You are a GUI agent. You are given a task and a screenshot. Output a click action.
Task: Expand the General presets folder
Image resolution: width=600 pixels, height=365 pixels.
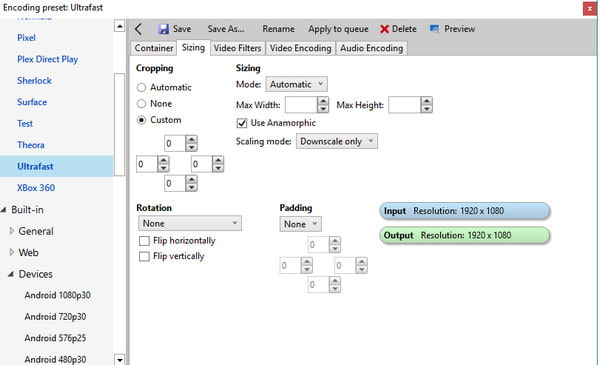coord(11,231)
